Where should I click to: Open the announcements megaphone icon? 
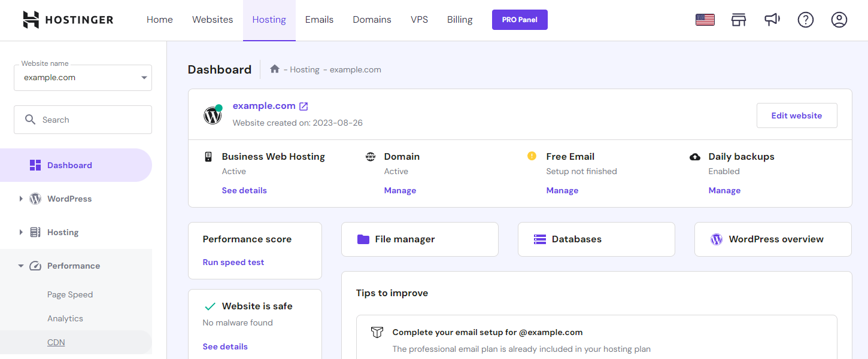coord(772,20)
